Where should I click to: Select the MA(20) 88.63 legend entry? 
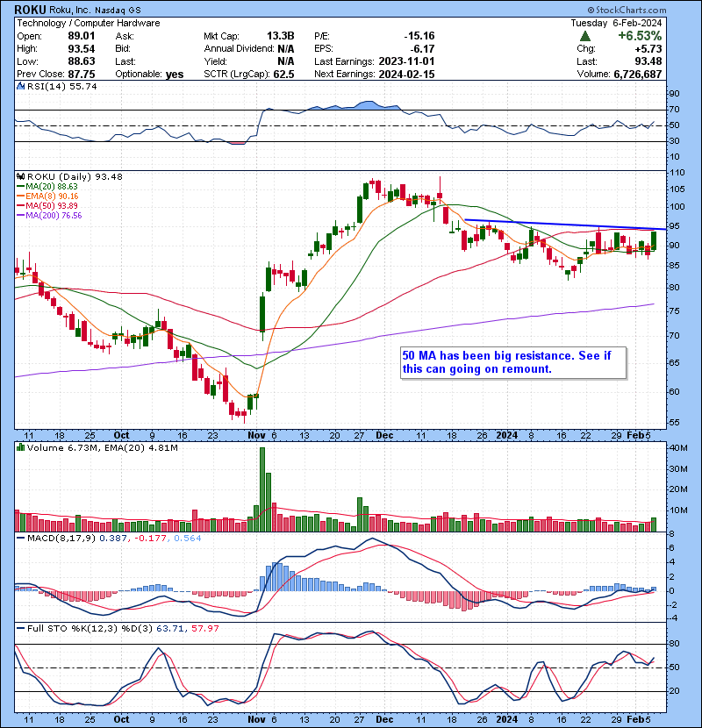(x=47, y=186)
